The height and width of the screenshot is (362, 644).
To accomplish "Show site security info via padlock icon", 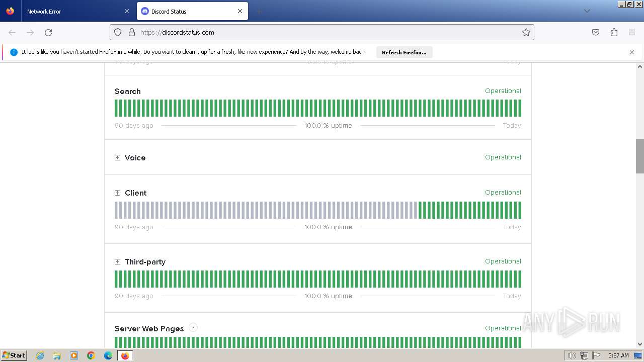I will coord(132,32).
